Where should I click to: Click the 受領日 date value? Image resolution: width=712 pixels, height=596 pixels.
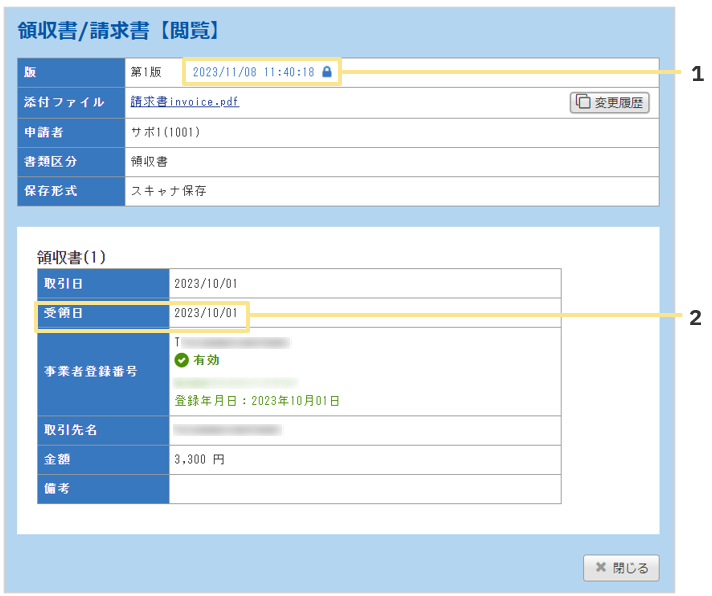(206, 314)
